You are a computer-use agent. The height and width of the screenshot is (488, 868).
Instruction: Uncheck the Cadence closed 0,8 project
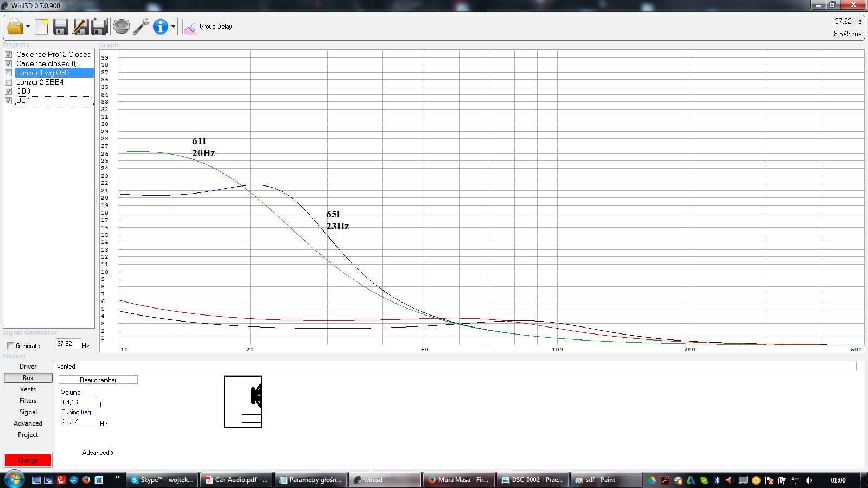coord(9,64)
